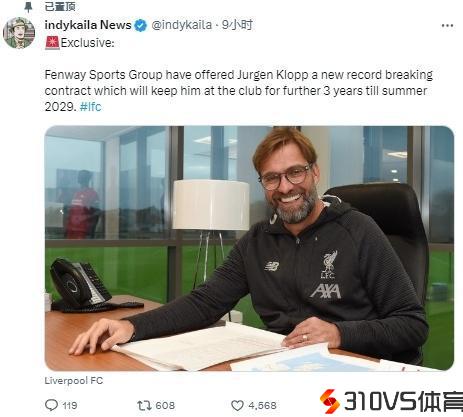Open the #lfc hashtag link
The image size is (463, 417).
tap(90, 107)
